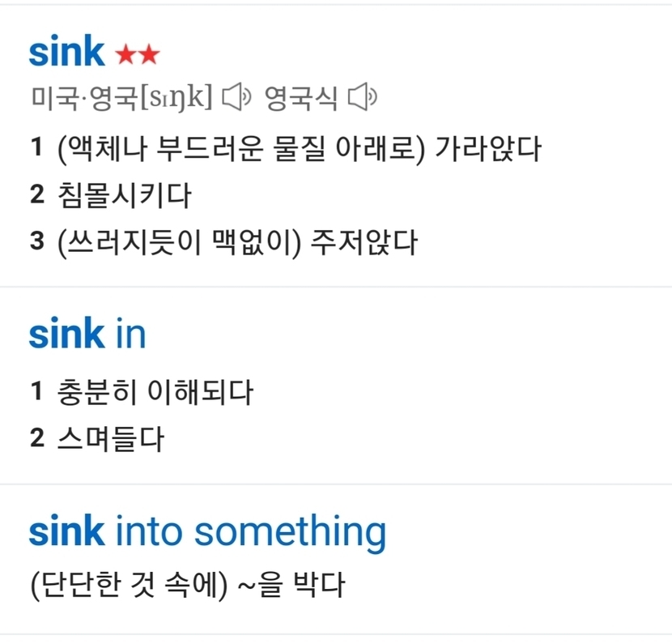Click the red two-star importance rating
The width and height of the screenshot is (672, 644).
(x=138, y=55)
